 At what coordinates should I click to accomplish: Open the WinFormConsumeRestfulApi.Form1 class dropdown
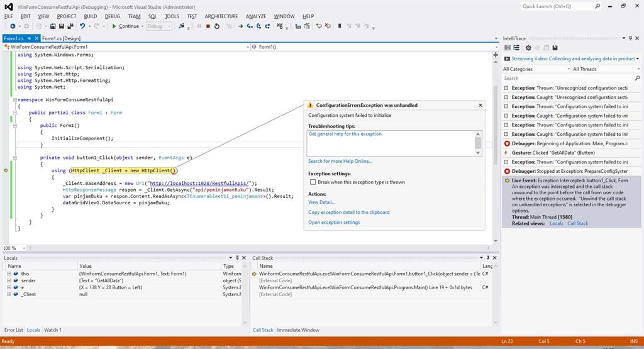126,47
